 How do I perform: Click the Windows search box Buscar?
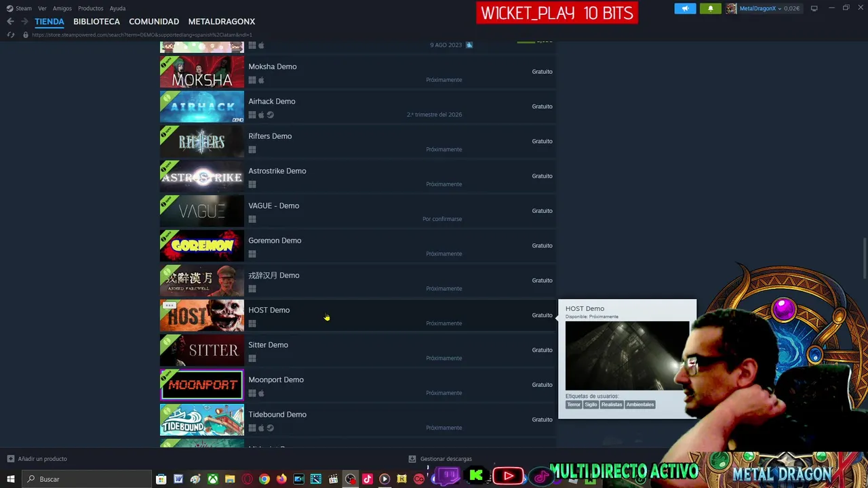[87, 479]
